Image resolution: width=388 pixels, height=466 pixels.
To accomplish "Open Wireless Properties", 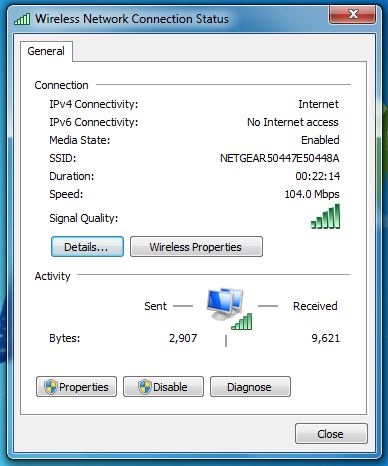I will [196, 247].
